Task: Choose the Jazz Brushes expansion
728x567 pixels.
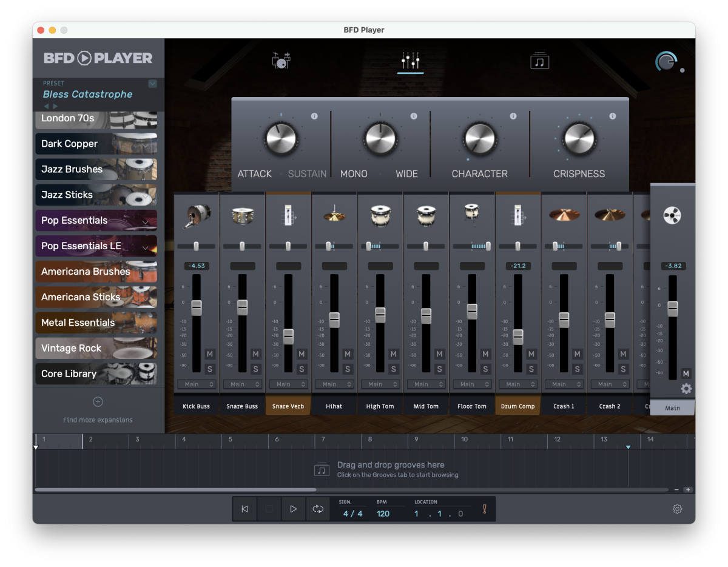Action: pyautogui.click(x=96, y=169)
